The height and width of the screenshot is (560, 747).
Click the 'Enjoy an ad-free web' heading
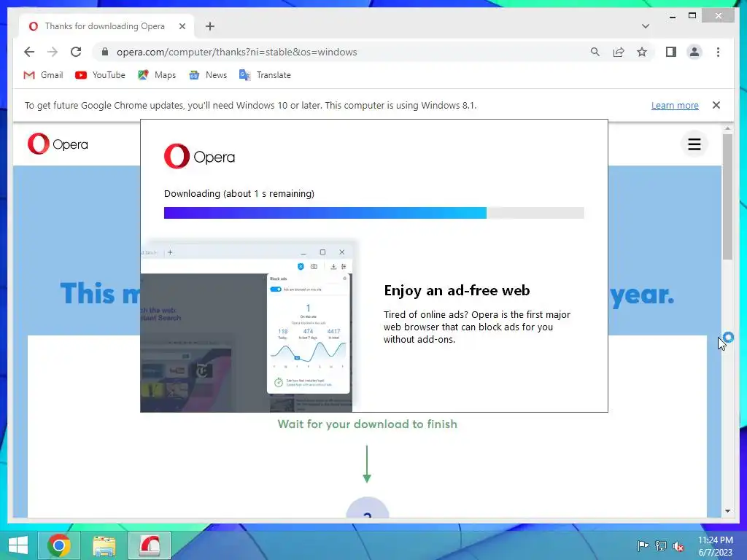click(x=457, y=290)
